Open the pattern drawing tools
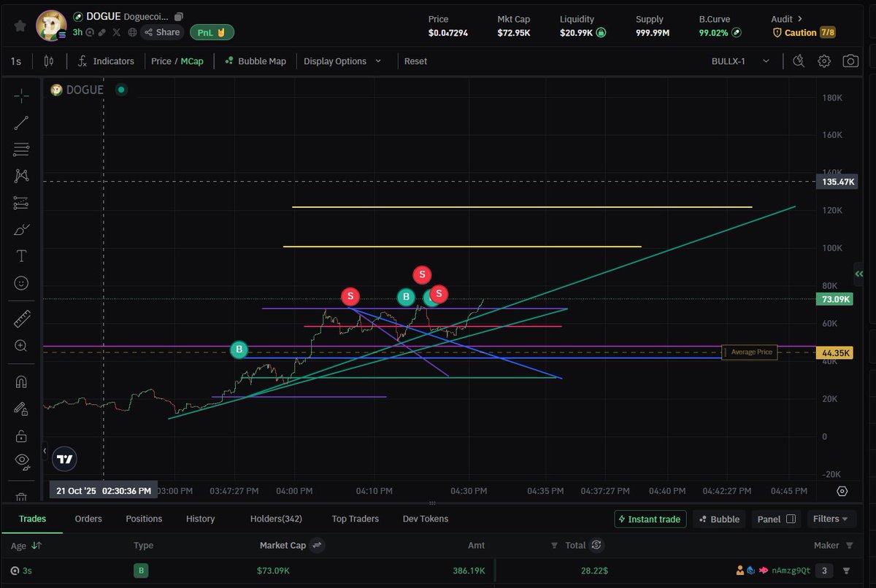Viewport: 876px width, 588px height. coord(21,176)
